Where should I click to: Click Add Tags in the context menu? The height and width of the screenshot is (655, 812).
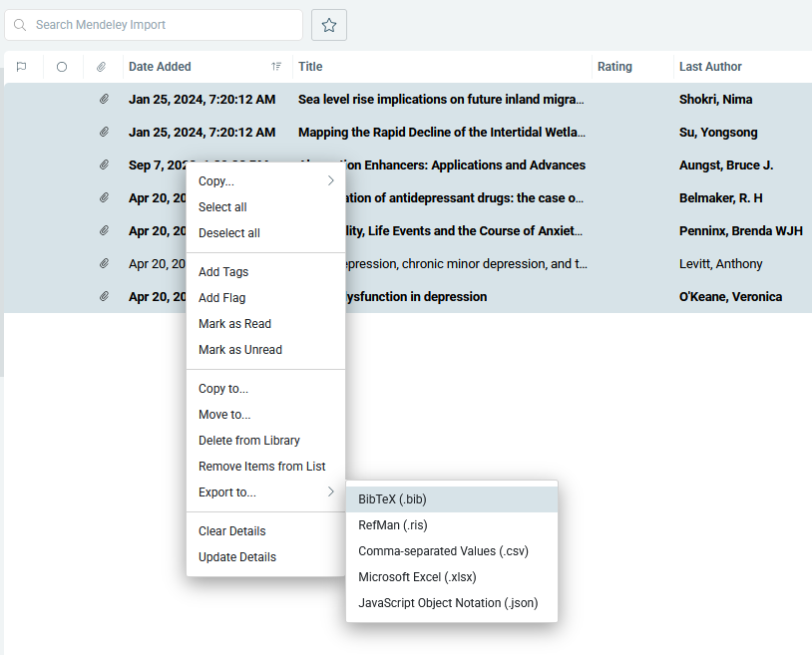[223, 272]
